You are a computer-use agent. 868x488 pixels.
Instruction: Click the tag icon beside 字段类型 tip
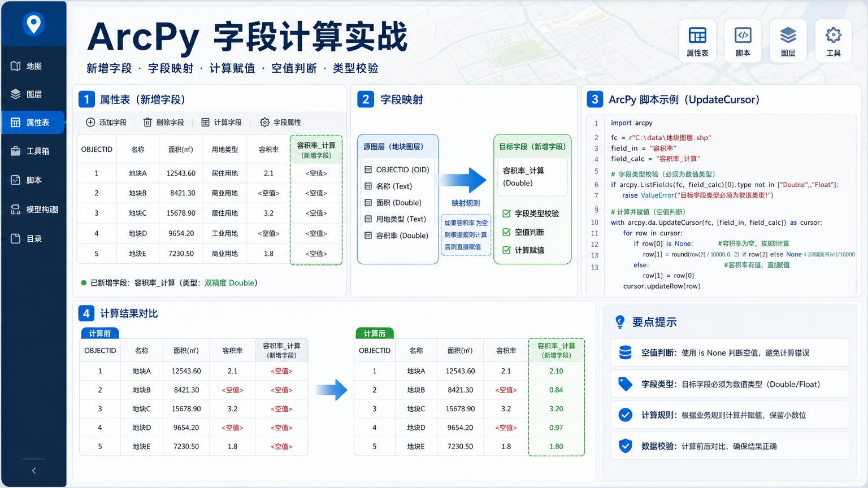(625, 384)
